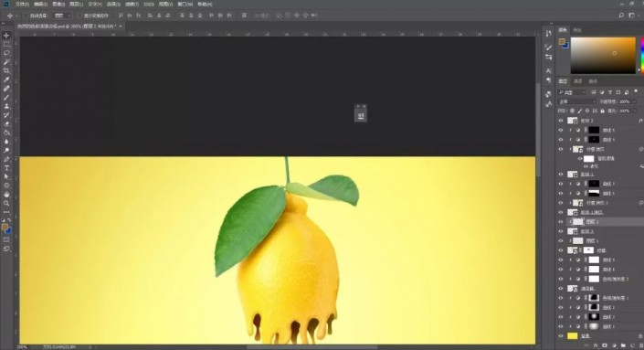Open the 文件 File menu
Image resolution: width=644 pixels, height=350 pixels.
coord(22,4)
